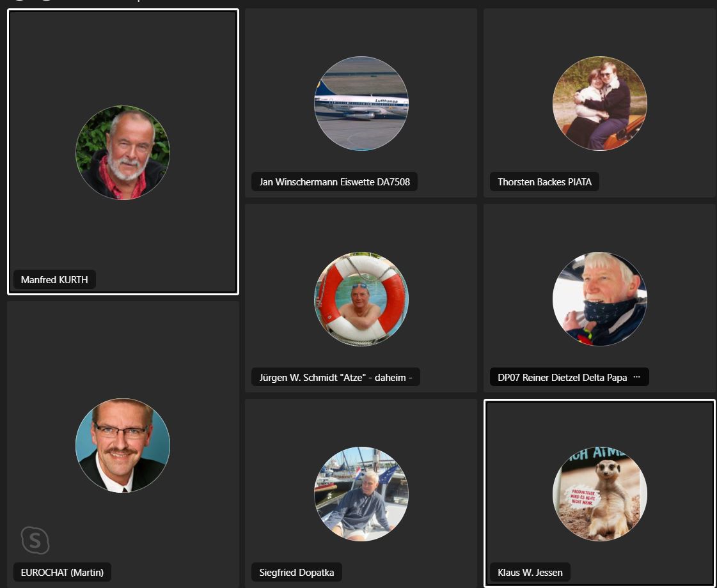Viewport: 717px width, 588px height.
Task: Select Siegfried Dopatka's harbor photo avatar
Action: 361,494
